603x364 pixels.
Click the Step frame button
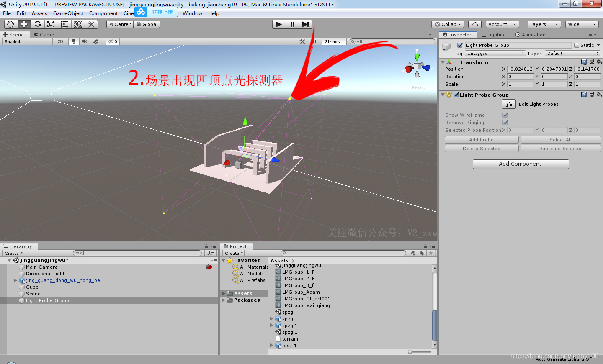306,24
